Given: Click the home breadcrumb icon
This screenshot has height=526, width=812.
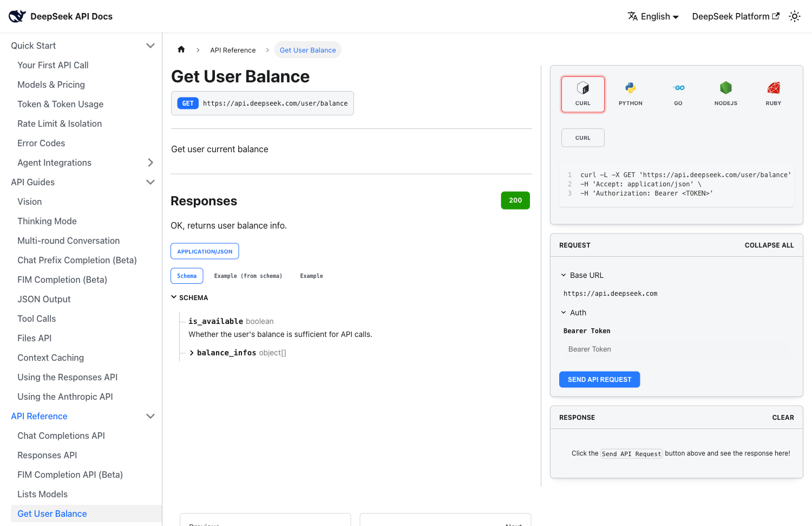Looking at the screenshot, I should click(181, 49).
